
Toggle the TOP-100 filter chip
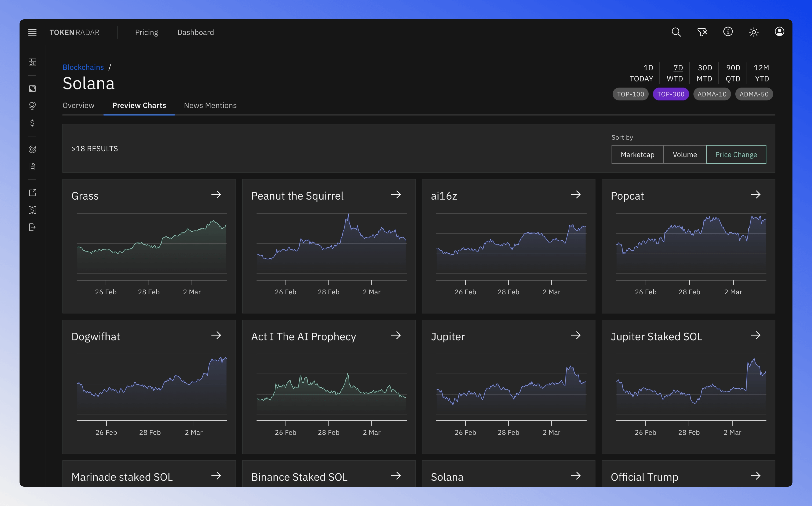click(x=630, y=94)
